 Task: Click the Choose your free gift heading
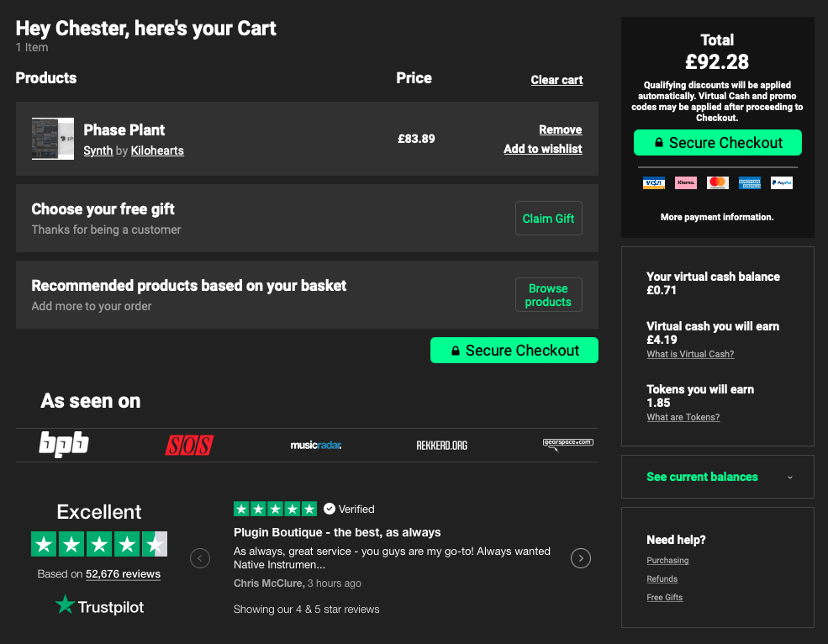coord(103,209)
